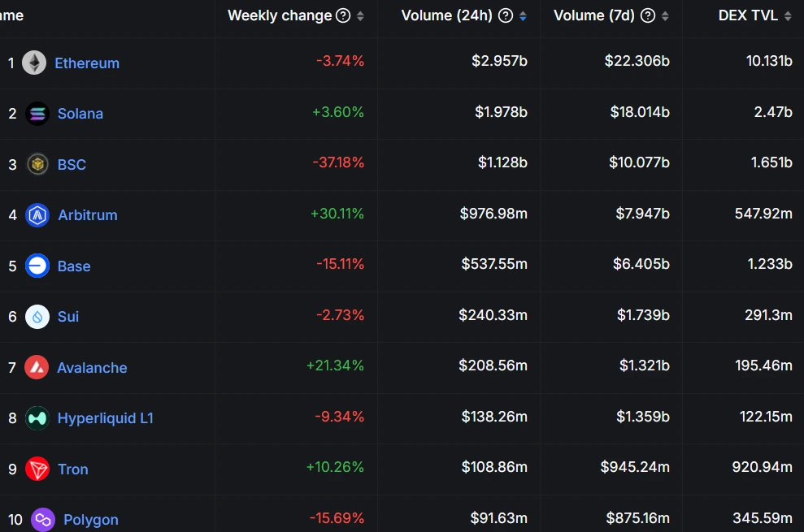
Task: Select Arbitrum weekly change +30.11%
Action: (x=337, y=214)
